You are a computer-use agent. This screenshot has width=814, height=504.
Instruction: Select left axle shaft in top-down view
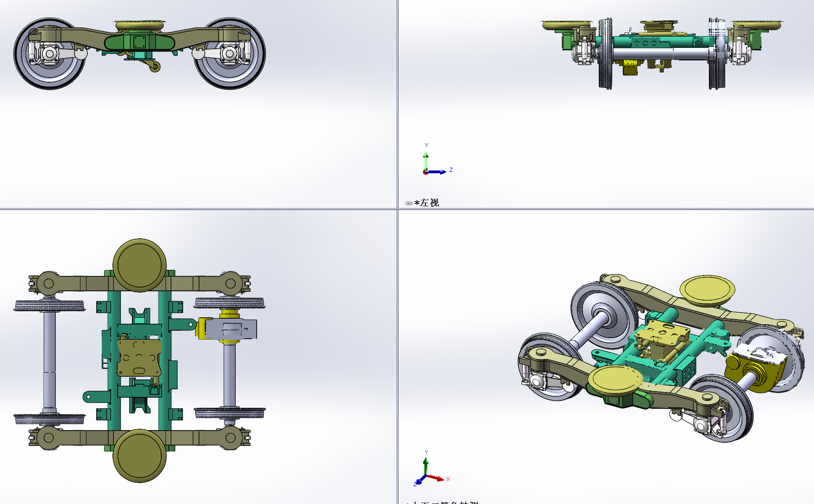50,358
